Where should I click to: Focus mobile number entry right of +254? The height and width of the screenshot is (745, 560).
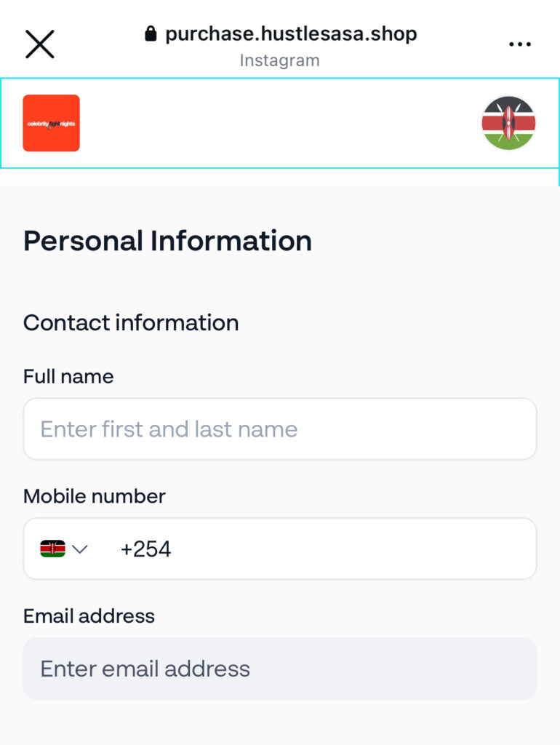pyautogui.click(x=349, y=549)
